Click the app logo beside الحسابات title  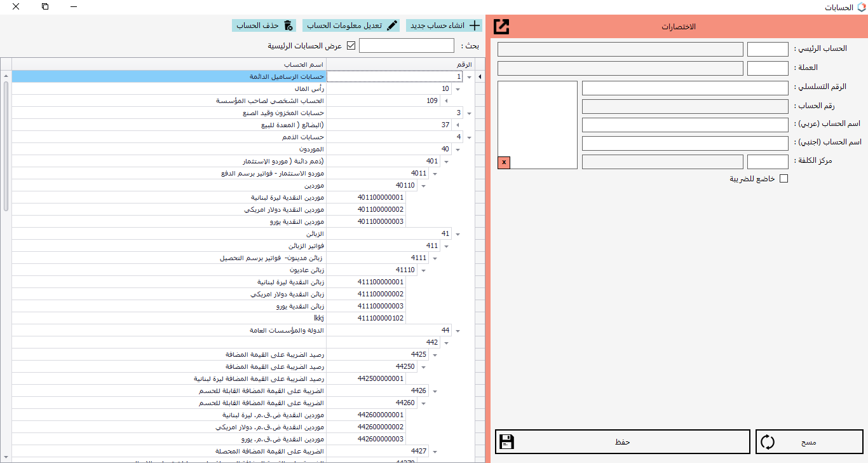coord(861,7)
